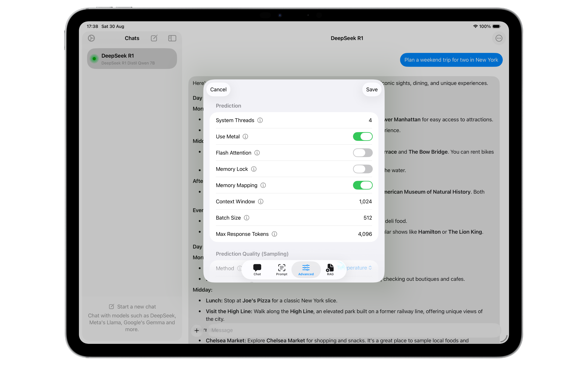Click the new chat compose icon
Screen dimensions: 588x366
coord(154,38)
